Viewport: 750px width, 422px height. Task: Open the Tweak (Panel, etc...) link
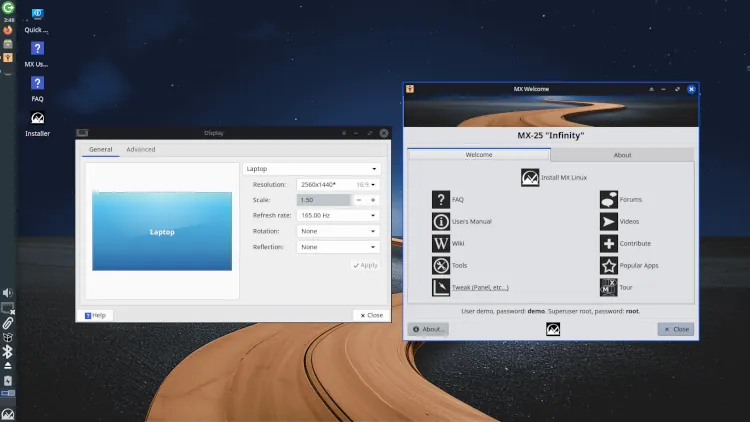click(x=480, y=288)
